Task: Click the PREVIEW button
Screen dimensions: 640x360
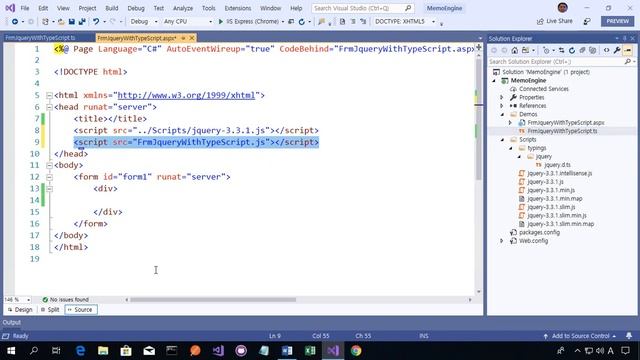Action: coord(617,21)
